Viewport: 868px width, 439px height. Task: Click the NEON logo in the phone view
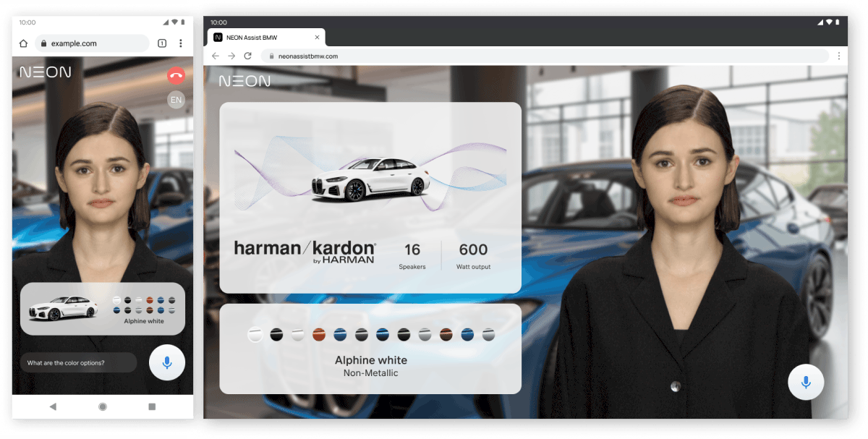45,72
